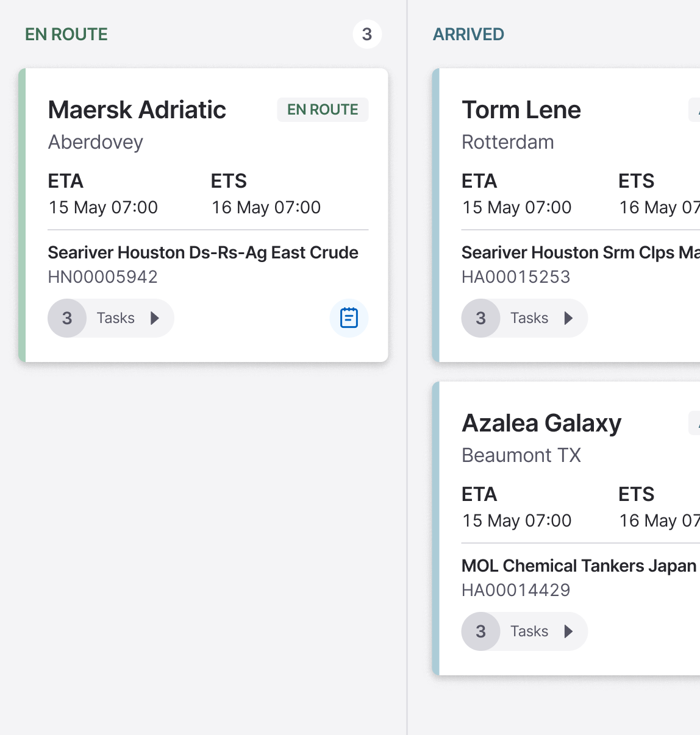Click the green EN ROUTE status badge
Image resolution: width=700 pixels, height=735 pixels.
[x=323, y=110]
